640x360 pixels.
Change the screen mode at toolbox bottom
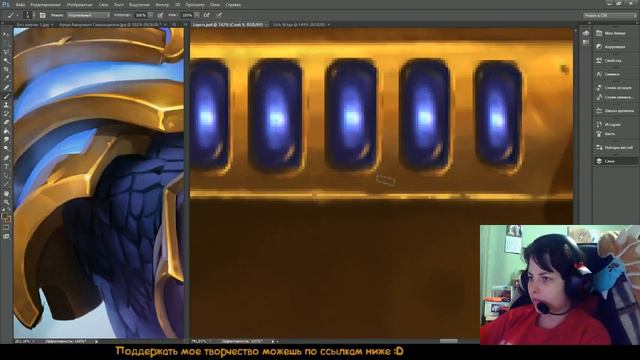click(x=6, y=236)
